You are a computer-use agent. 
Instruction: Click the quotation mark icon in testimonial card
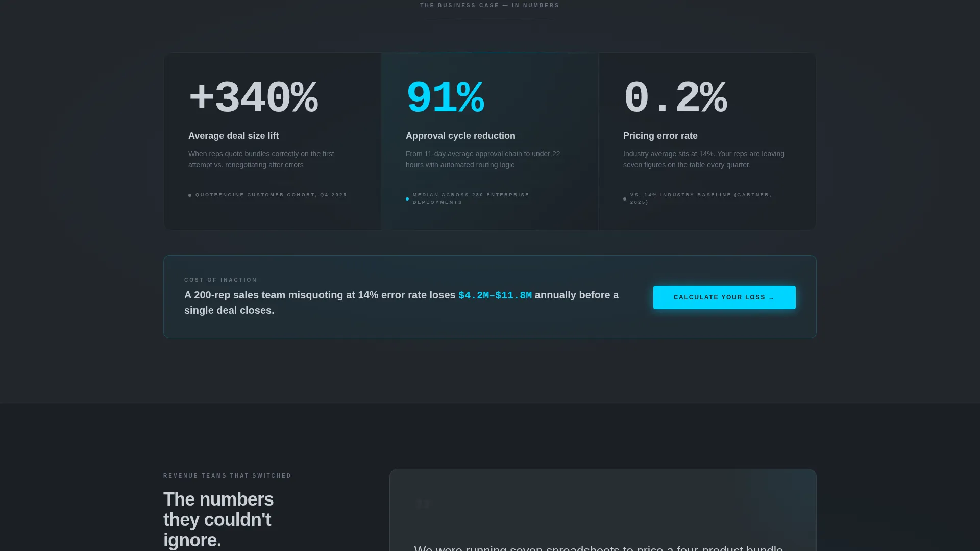pyautogui.click(x=424, y=504)
